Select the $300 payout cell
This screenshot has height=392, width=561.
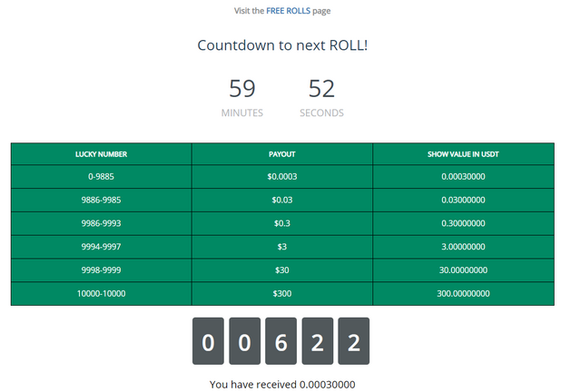click(282, 294)
